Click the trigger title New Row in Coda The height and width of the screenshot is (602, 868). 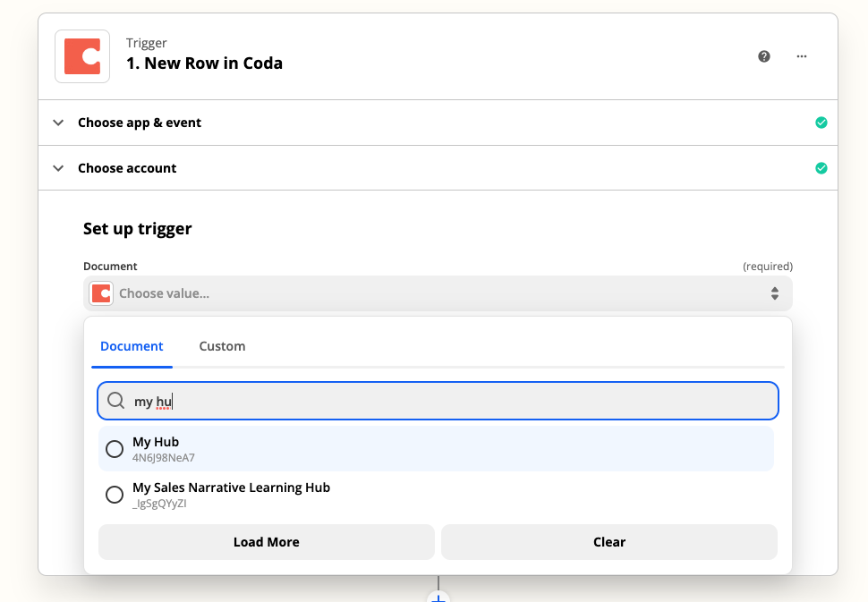click(x=204, y=64)
